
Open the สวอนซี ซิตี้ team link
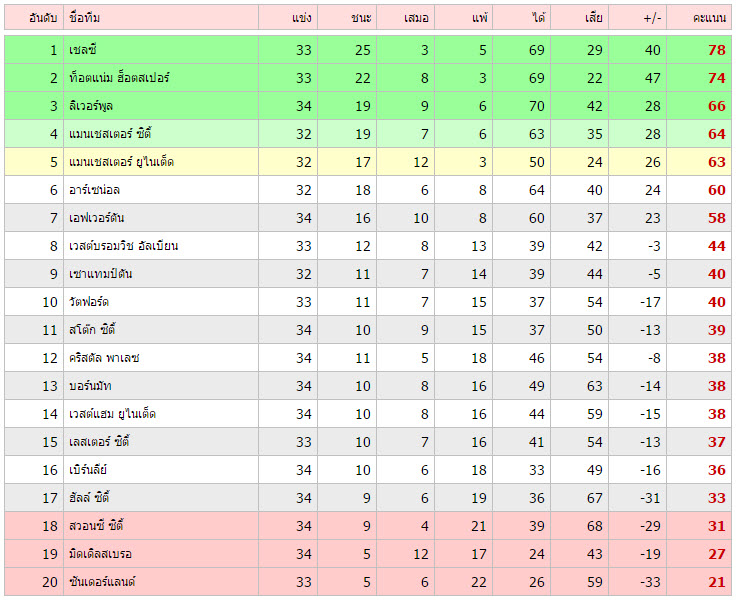click(97, 526)
